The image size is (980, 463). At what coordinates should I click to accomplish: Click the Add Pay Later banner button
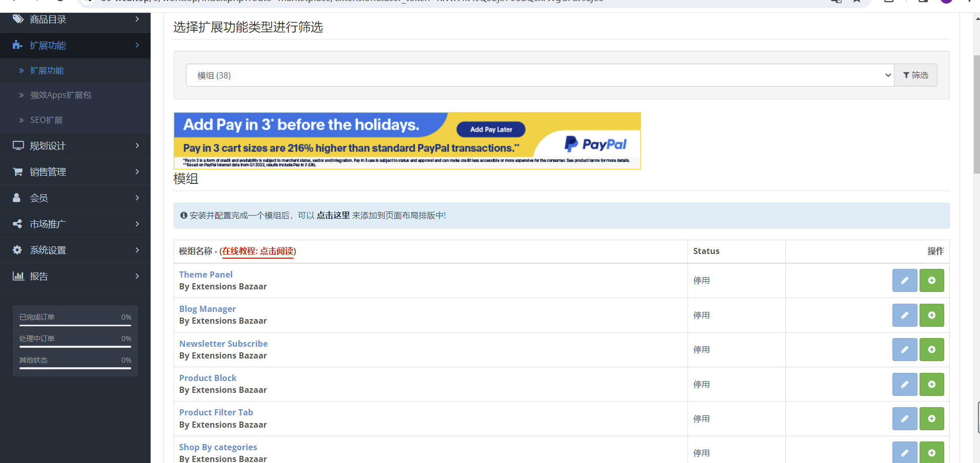pyautogui.click(x=491, y=130)
